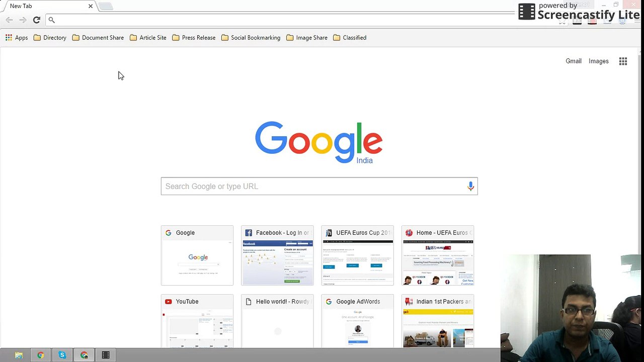Select the New Tab tab
The height and width of the screenshot is (362, 644).
48,6
